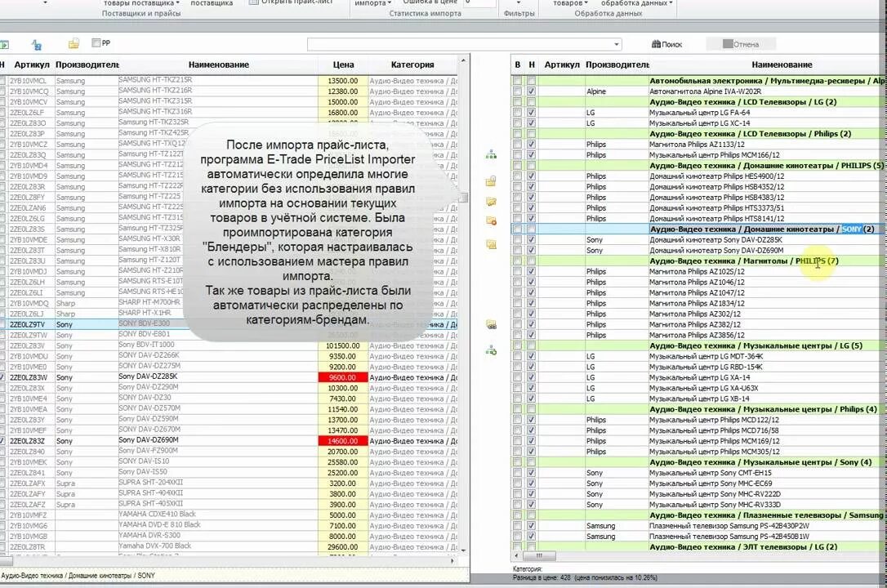
Task: Toggle left-table checkbox for Sony DAV-DZ285K row
Action: pos(2,377)
